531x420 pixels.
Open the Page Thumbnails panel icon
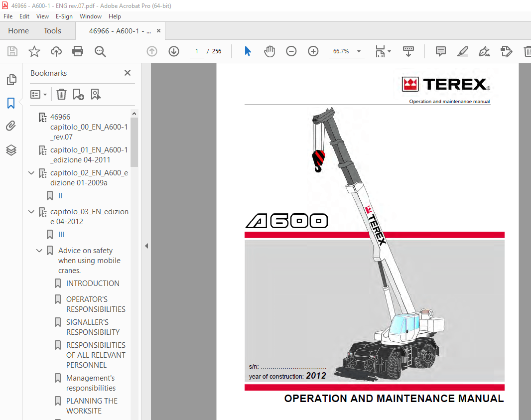coord(11,79)
